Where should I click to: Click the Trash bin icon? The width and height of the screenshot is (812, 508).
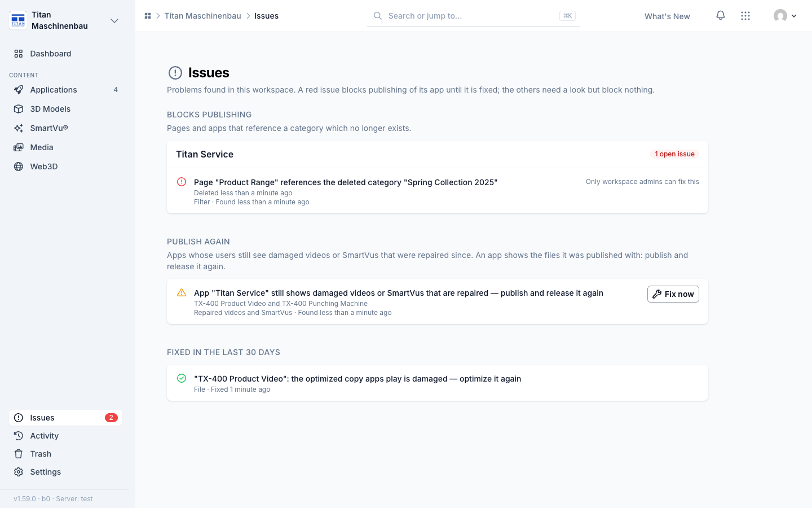(19, 454)
